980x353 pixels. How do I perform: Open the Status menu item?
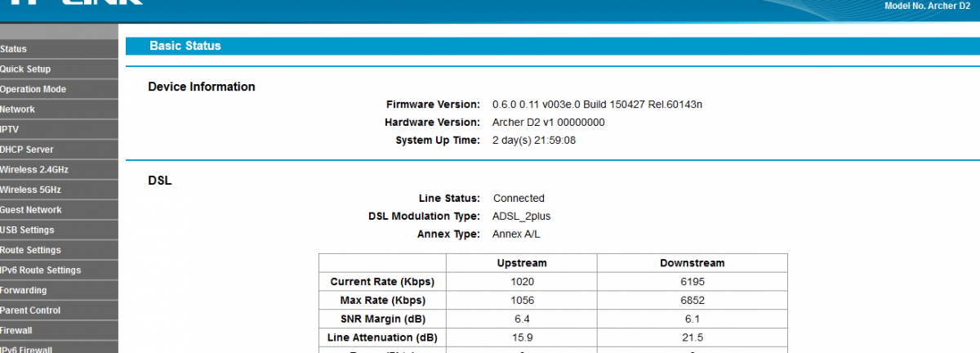point(59,49)
